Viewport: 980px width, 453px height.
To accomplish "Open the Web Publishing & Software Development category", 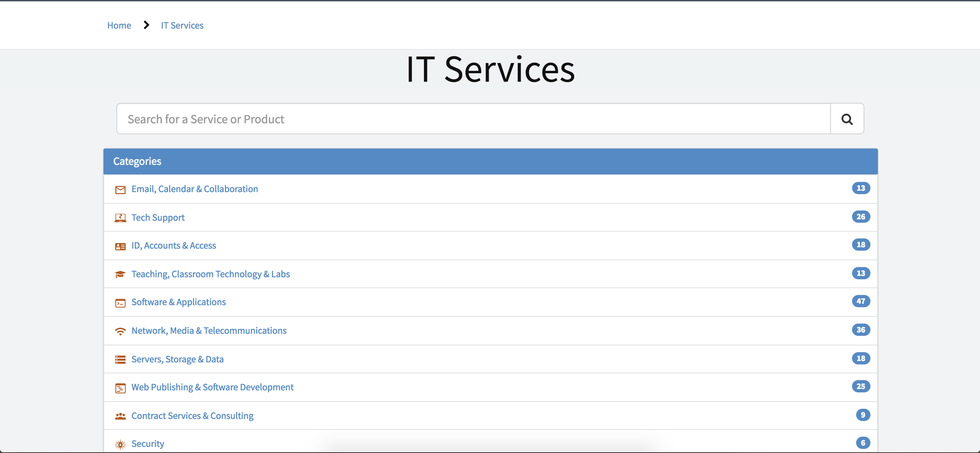I will [x=212, y=387].
